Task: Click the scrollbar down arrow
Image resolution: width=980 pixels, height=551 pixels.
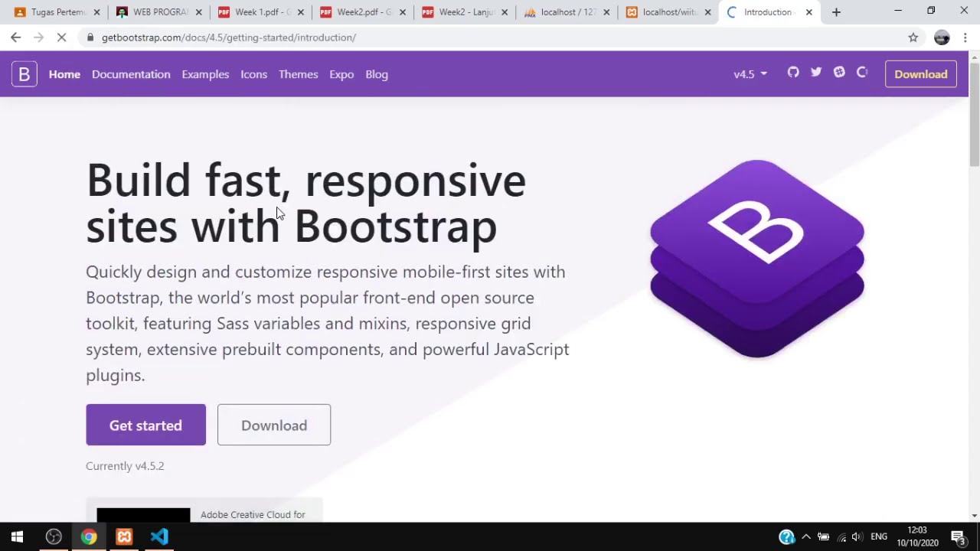Action: tap(974, 516)
